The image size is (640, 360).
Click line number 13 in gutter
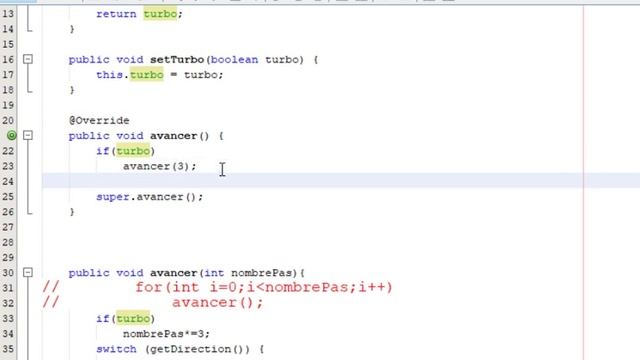pyautogui.click(x=8, y=14)
